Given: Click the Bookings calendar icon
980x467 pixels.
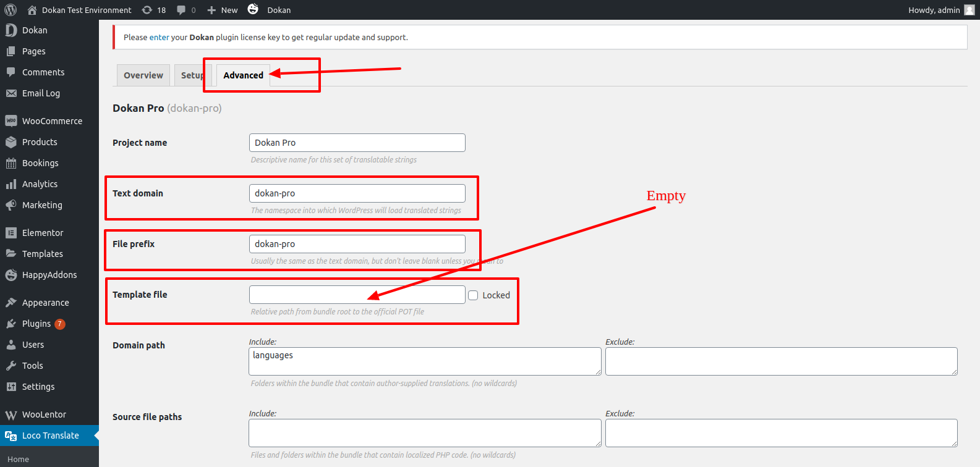Looking at the screenshot, I should coord(11,163).
